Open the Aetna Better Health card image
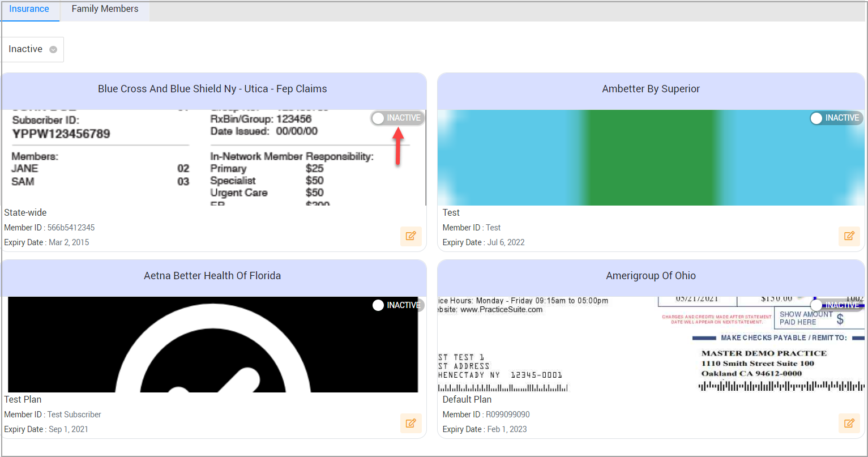Image resolution: width=868 pixels, height=457 pixels. [x=212, y=345]
